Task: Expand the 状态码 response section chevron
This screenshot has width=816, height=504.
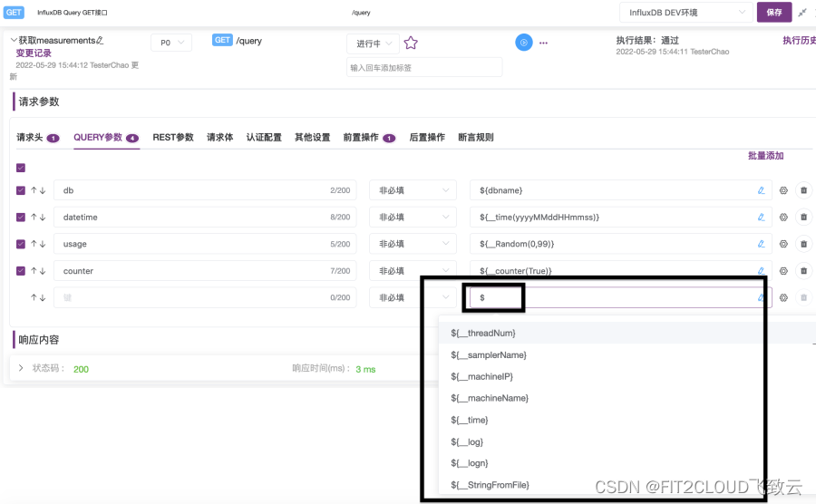Action: tap(21, 368)
